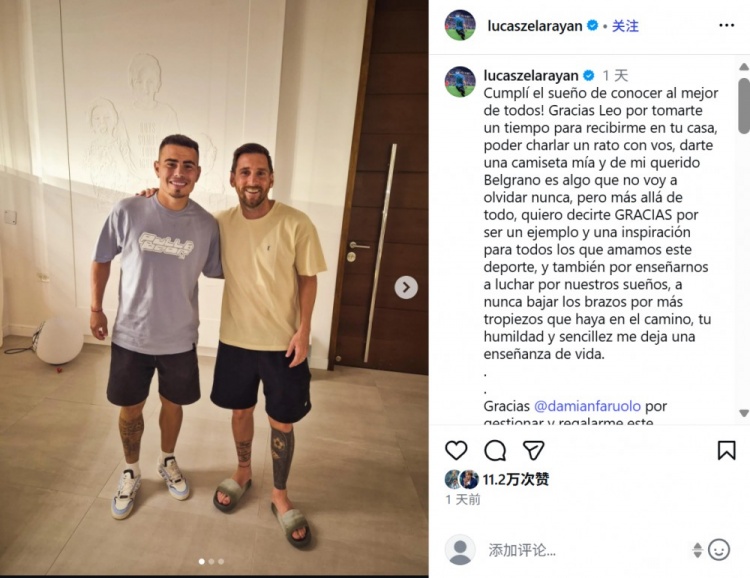Click the profile avatar in the header
Viewport: 750px width, 578px height.
pyautogui.click(x=460, y=25)
